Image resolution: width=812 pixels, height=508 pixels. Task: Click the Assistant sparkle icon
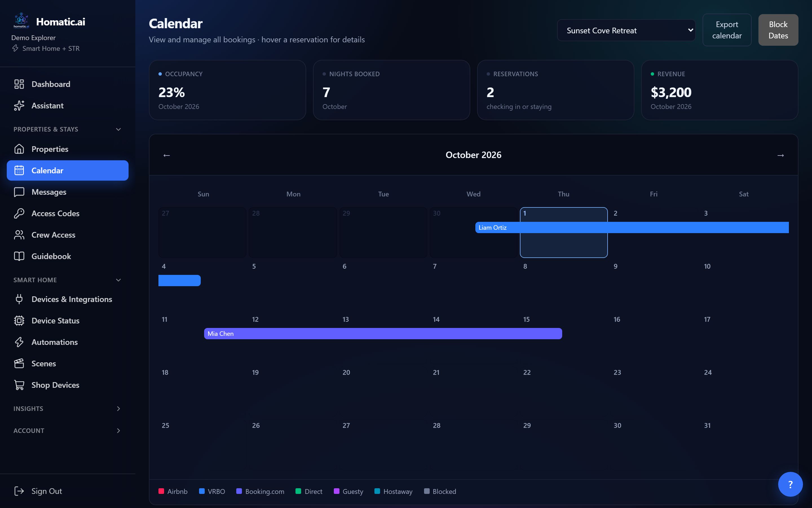pyautogui.click(x=19, y=106)
